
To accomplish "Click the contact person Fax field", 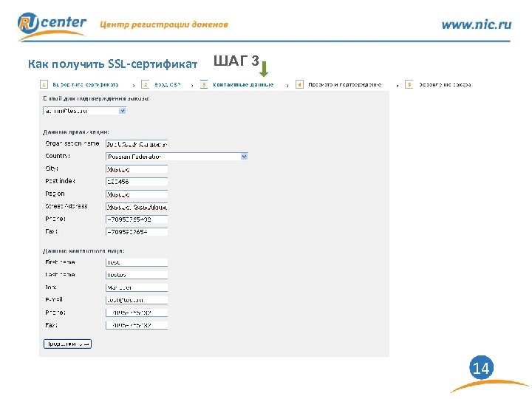I will 137,325.
